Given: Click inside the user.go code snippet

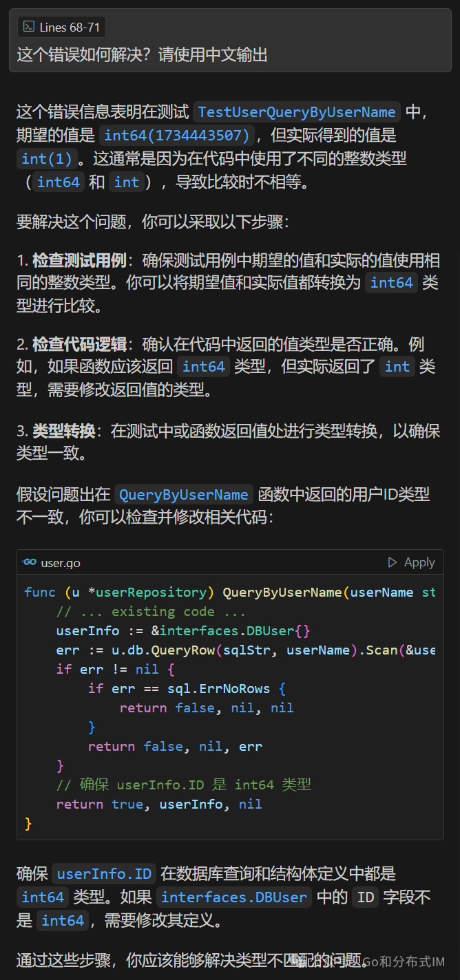Looking at the screenshot, I should 207,688.
